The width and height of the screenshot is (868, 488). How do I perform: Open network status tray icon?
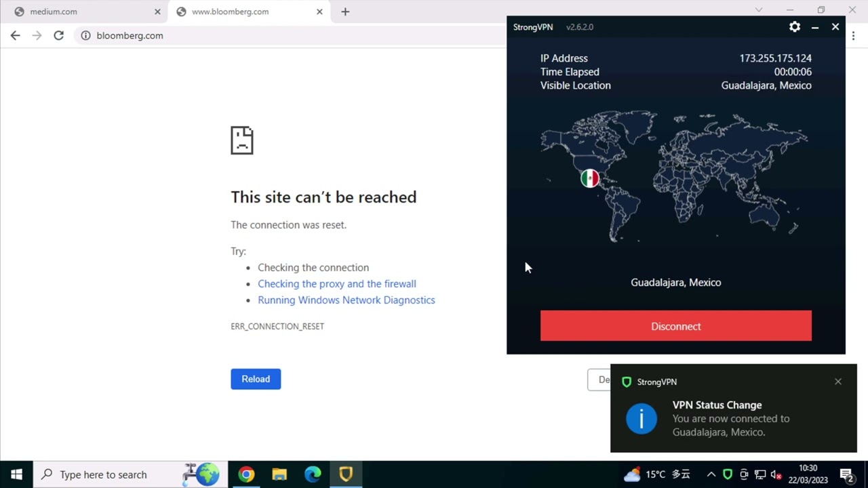[760, 474]
